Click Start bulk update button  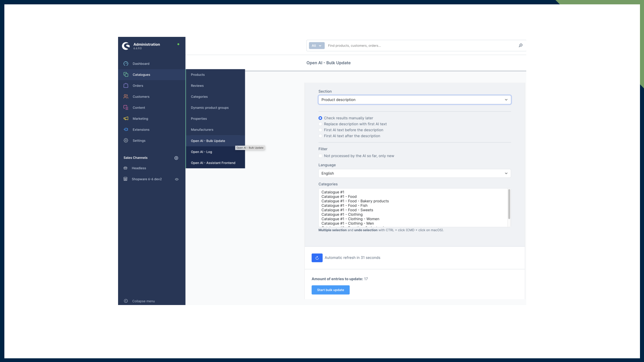coord(330,290)
